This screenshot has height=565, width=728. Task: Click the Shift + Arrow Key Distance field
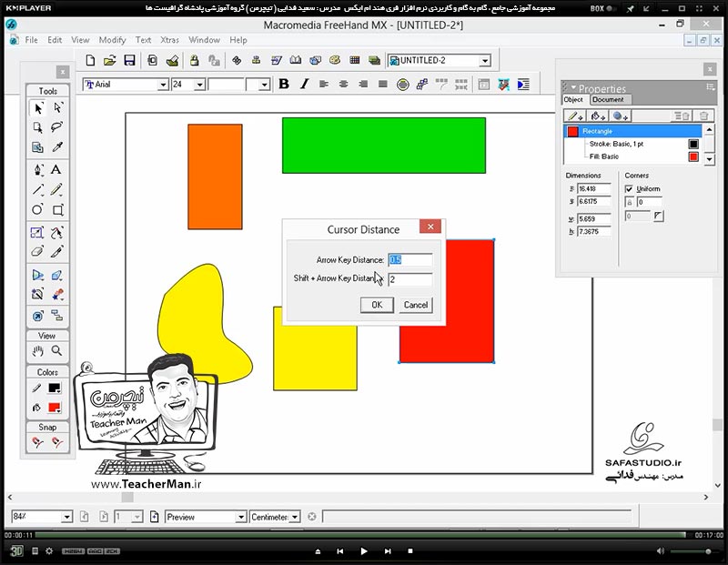pos(410,279)
